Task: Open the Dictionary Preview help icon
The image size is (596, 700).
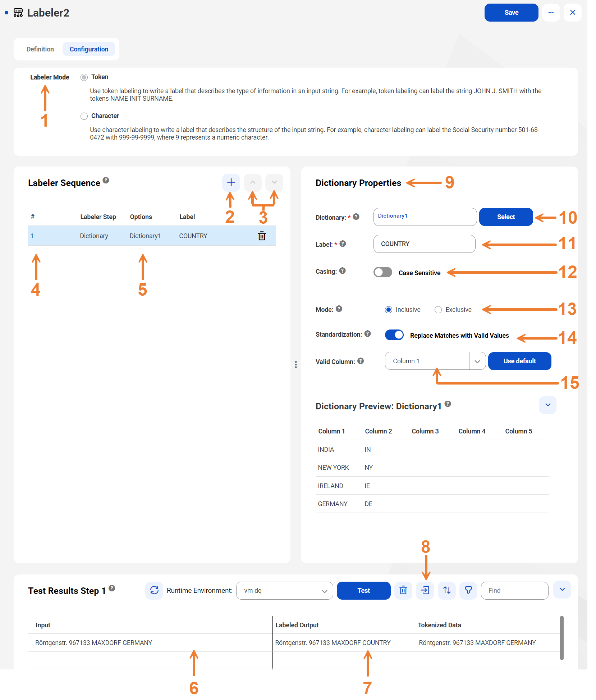Action: [448, 404]
